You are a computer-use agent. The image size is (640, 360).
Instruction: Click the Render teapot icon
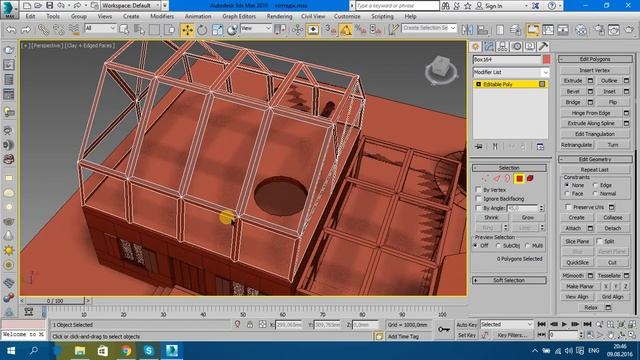pyautogui.click(x=629, y=29)
